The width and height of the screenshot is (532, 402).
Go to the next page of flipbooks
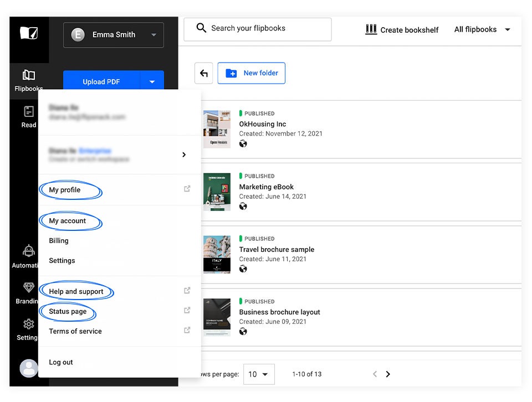(388, 374)
